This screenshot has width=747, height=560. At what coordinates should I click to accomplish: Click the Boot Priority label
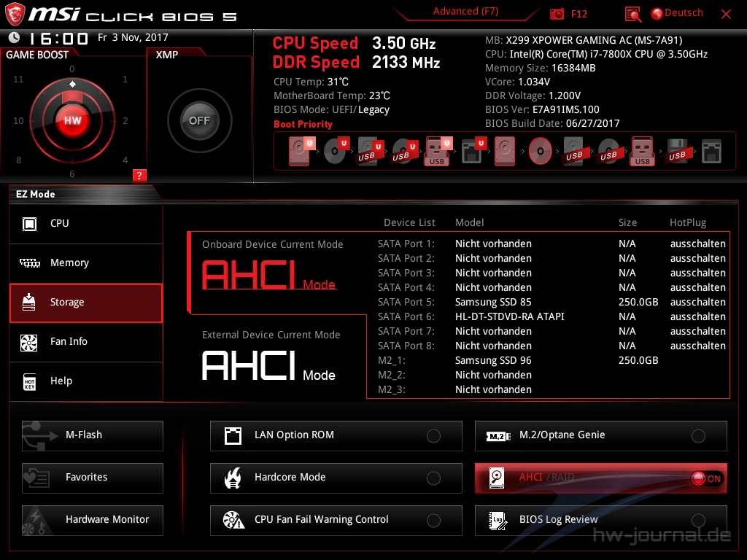tap(303, 124)
